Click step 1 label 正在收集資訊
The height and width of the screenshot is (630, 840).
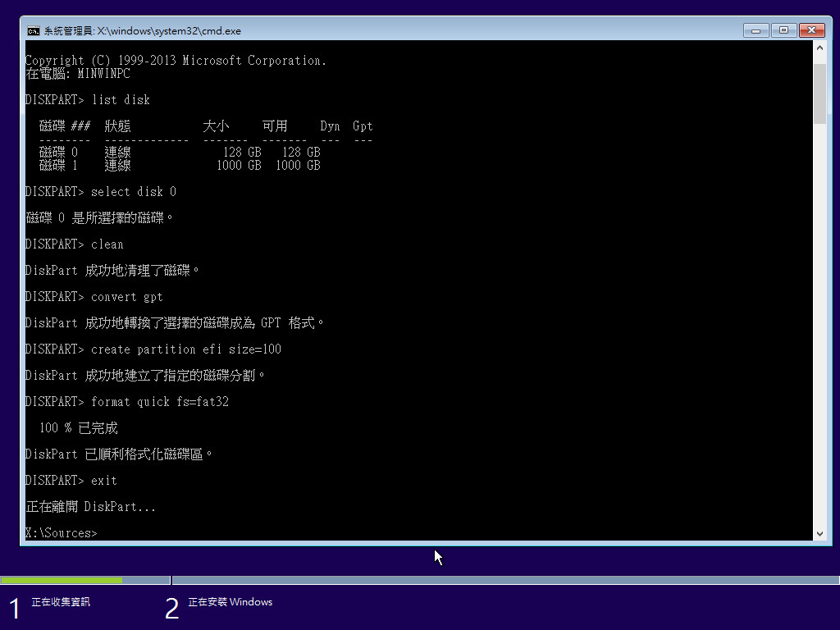(x=61, y=602)
